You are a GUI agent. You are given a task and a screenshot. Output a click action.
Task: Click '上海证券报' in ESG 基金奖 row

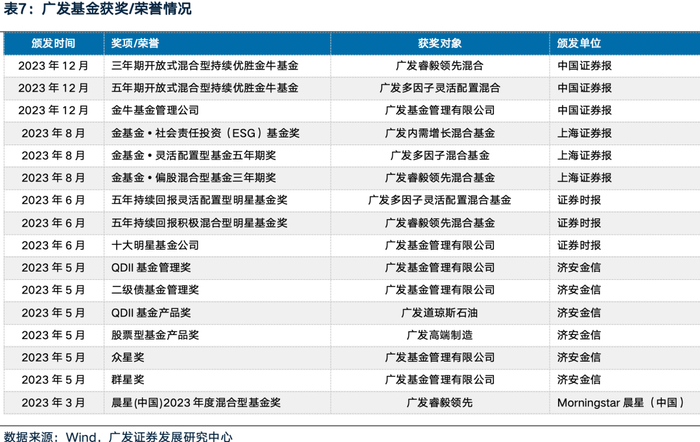coord(584,133)
